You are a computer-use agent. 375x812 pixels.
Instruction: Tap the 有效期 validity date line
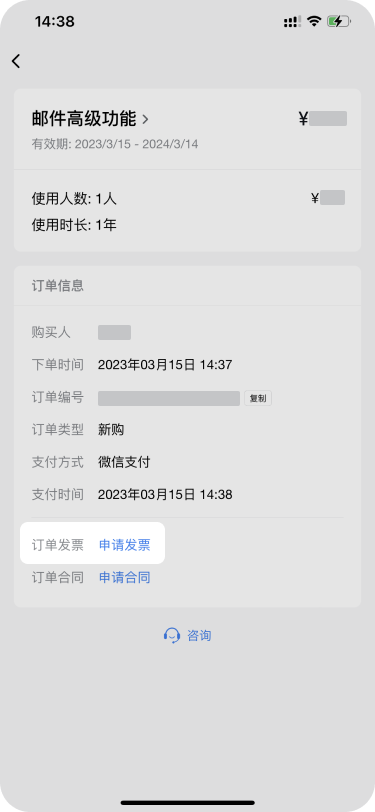(115, 144)
